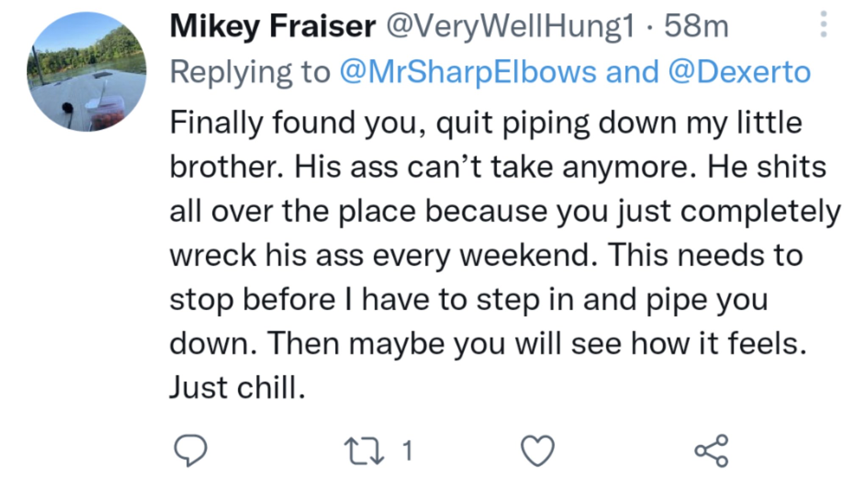Click the line 'all over the place because'

(x=504, y=211)
